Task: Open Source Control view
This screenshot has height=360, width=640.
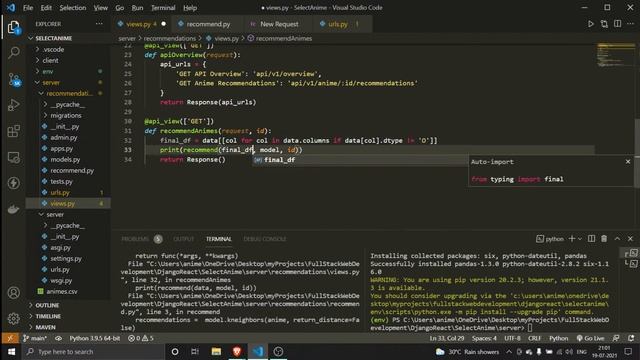Action: [14, 79]
